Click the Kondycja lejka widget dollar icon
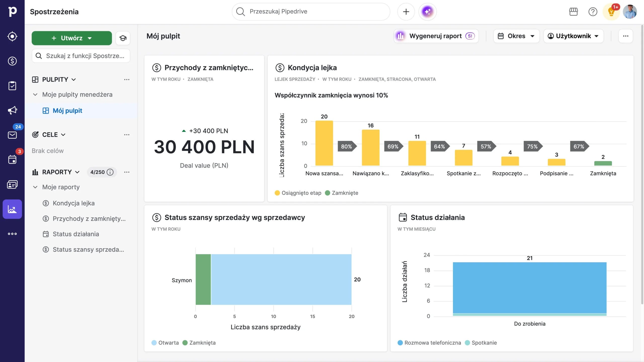The image size is (644, 362). coord(280,68)
